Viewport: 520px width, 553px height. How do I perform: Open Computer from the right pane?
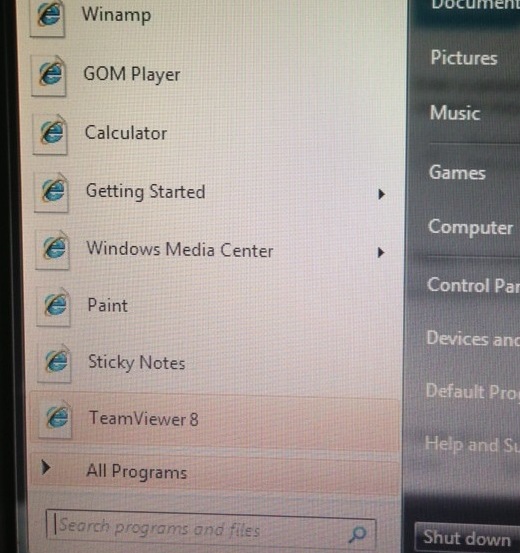(x=470, y=227)
